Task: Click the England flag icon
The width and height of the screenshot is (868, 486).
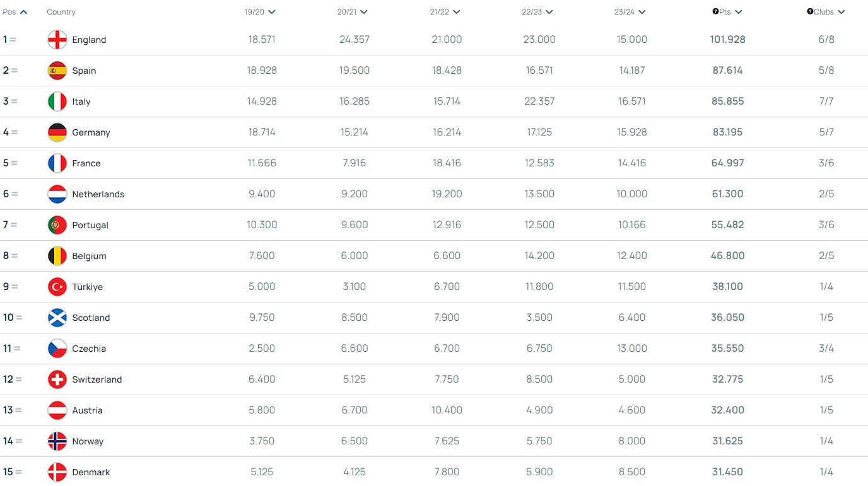Action: (57, 40)
